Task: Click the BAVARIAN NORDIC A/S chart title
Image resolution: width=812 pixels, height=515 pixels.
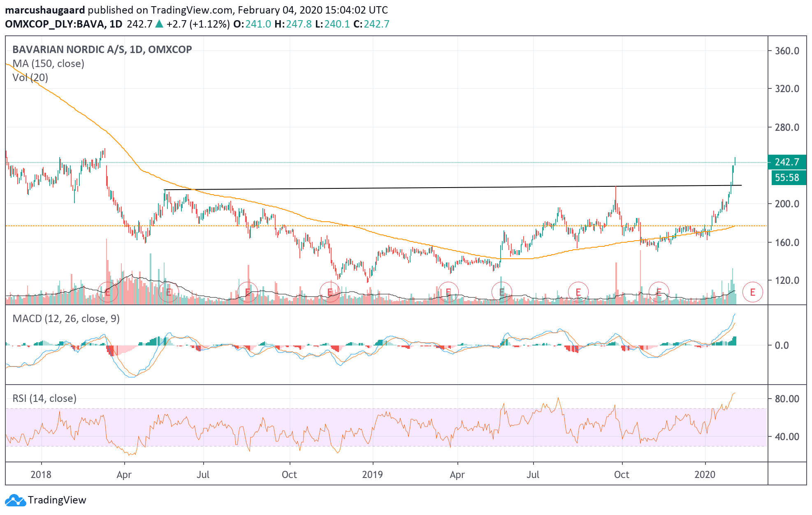Action: [102, 50]
